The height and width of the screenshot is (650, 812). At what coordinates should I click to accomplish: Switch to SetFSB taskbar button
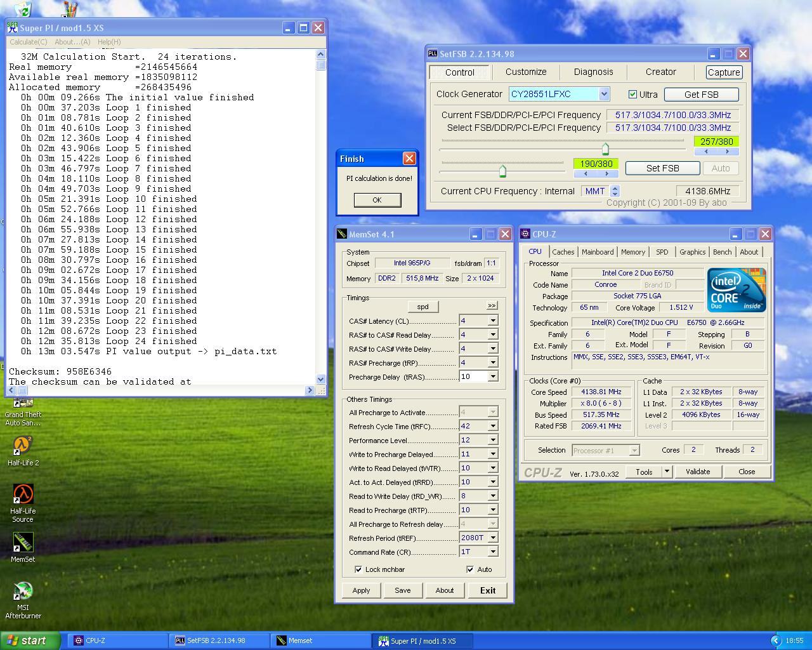coord(219,640)
